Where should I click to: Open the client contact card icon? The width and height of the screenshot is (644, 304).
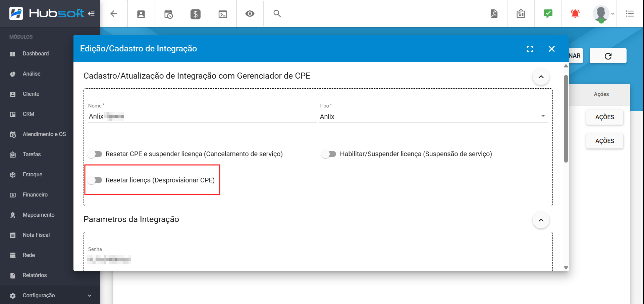tap(141, 14)
